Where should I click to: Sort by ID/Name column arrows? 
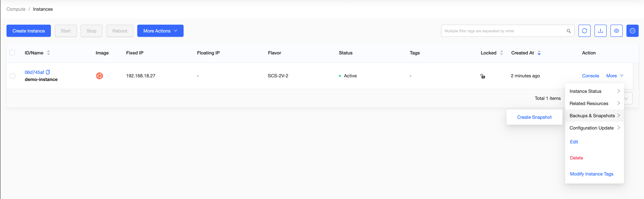pos(48,53)
